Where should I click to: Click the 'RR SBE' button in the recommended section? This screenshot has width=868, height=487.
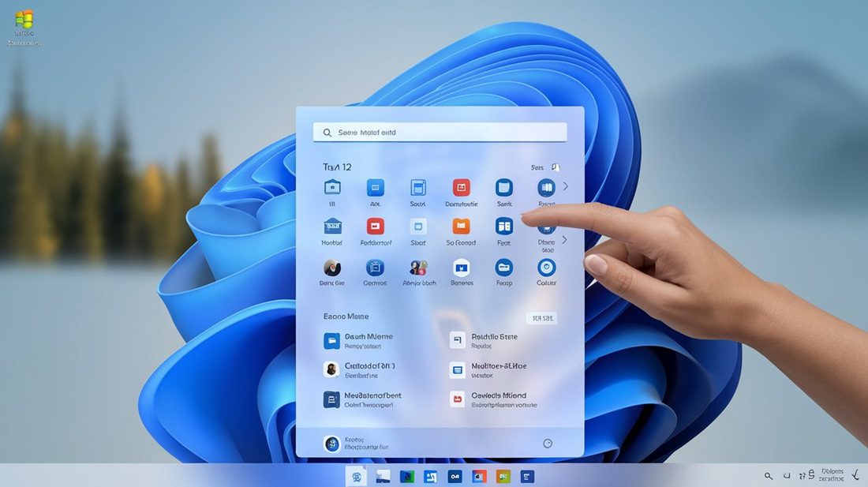(541, 318)
